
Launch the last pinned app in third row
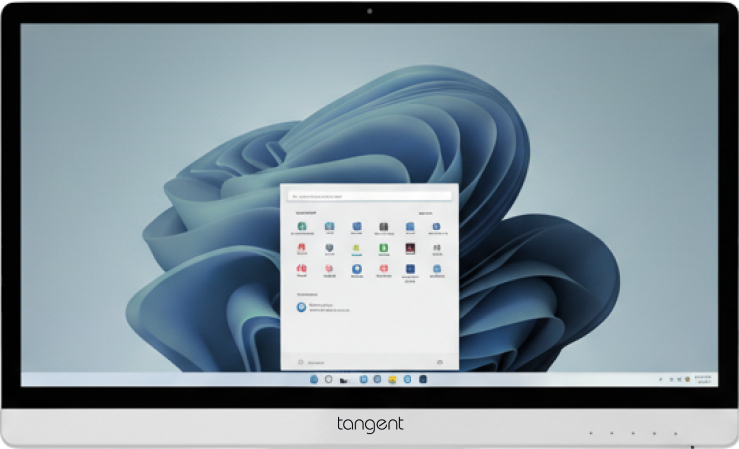[436, 269]
